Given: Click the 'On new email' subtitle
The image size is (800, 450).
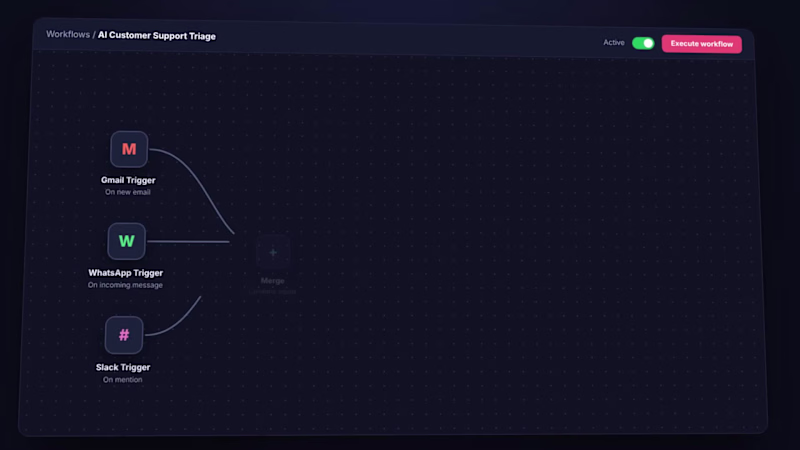Looking at the screenshot, I should pyautogui.click(x=128, y=192).
